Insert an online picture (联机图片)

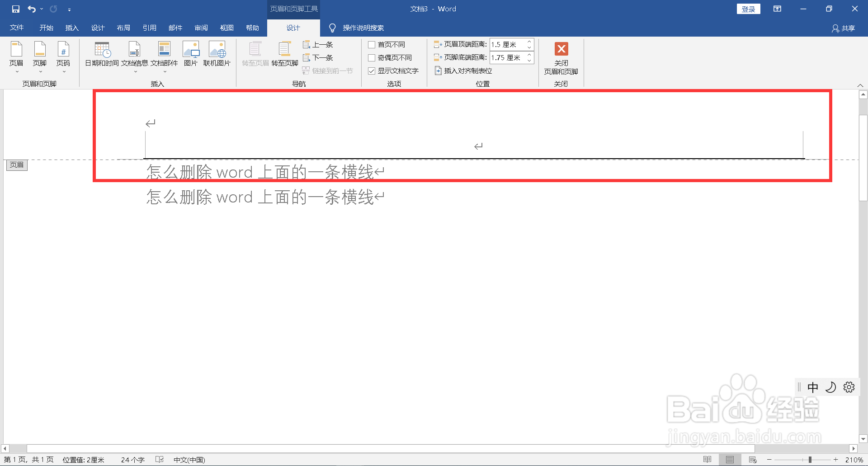217,53
